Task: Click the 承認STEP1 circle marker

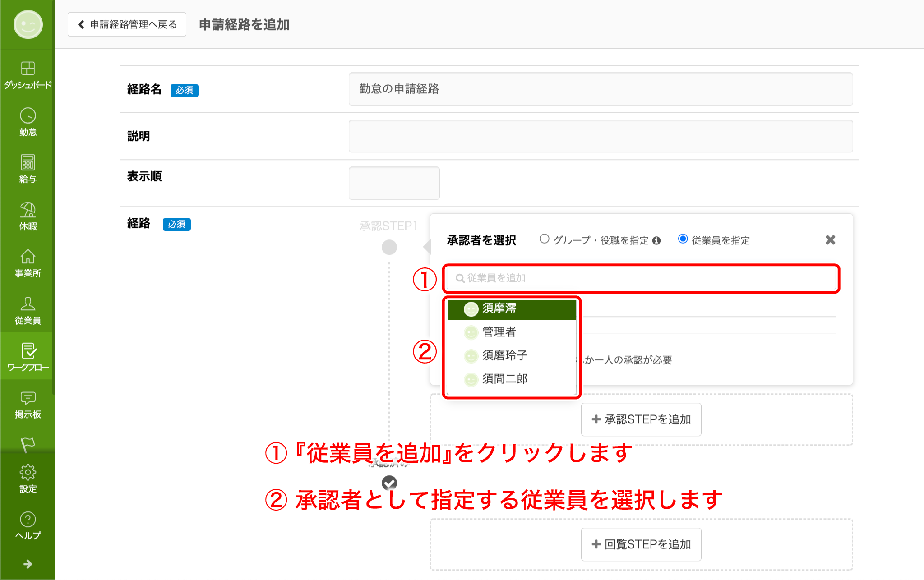Action: click(389, 247)
